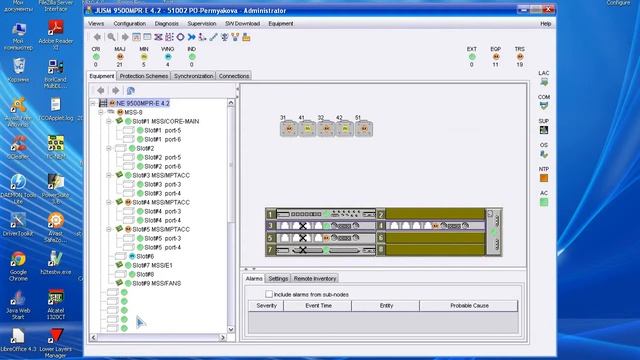Click the magnifying glass toolbar icon

tap(111, 37)
